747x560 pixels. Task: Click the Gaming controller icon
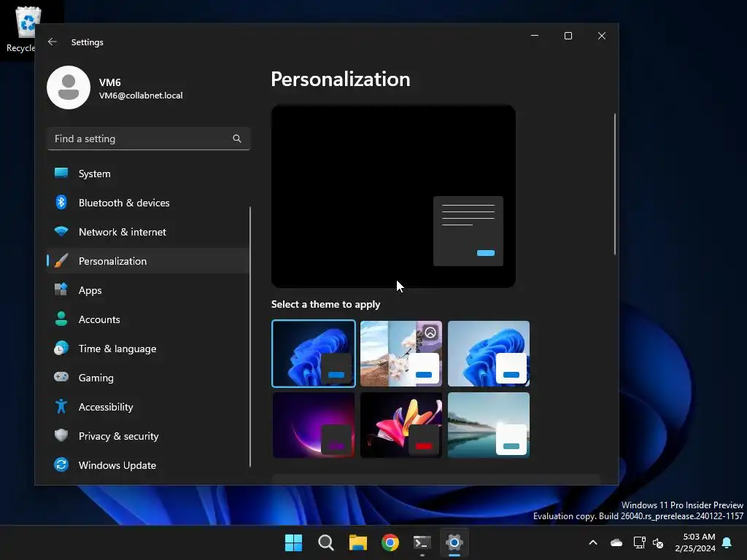click(x=61, y=377)
